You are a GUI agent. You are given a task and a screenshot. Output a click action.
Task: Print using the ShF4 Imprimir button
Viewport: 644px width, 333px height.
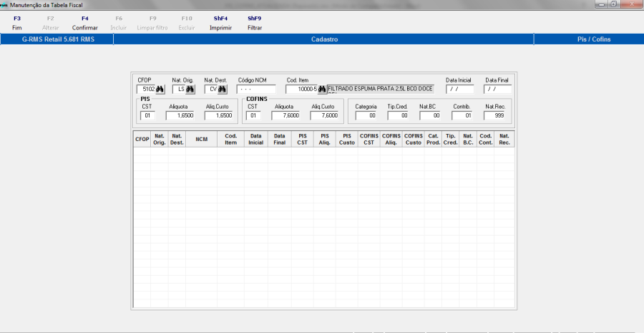(220, 23)
